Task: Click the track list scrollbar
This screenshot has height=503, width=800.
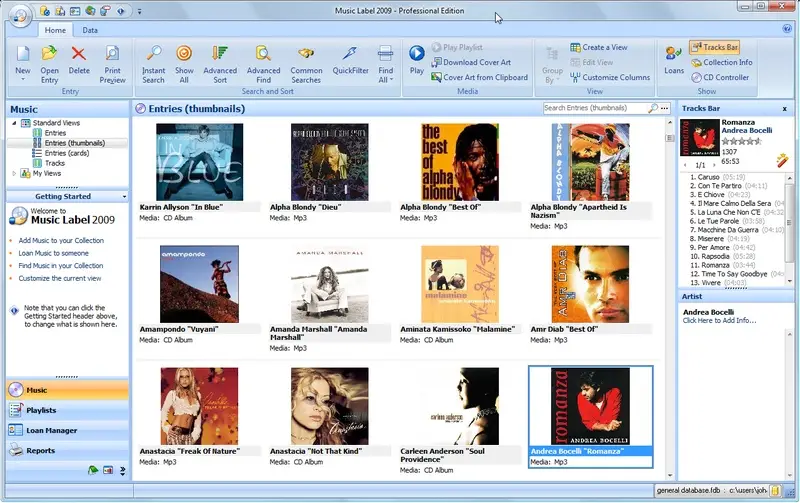Action: tap(789, 230)
